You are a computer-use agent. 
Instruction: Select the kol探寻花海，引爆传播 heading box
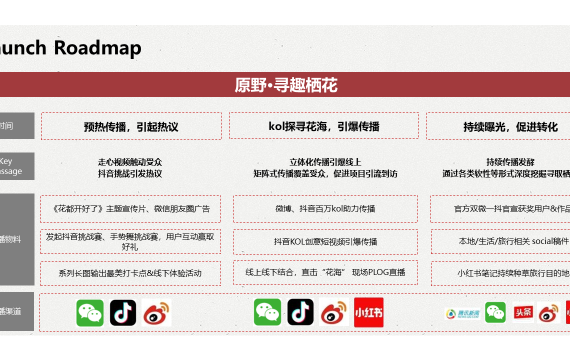pos(324,126)
